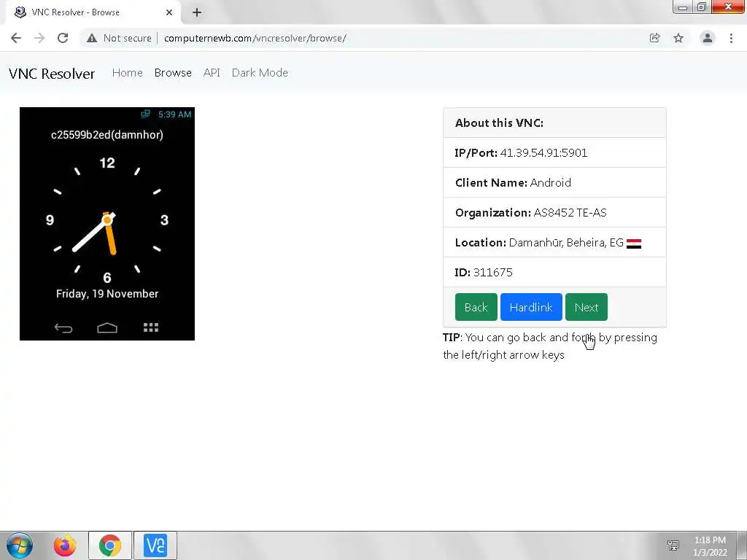
Task: Click the green Back button
Action: click(476, 307)
